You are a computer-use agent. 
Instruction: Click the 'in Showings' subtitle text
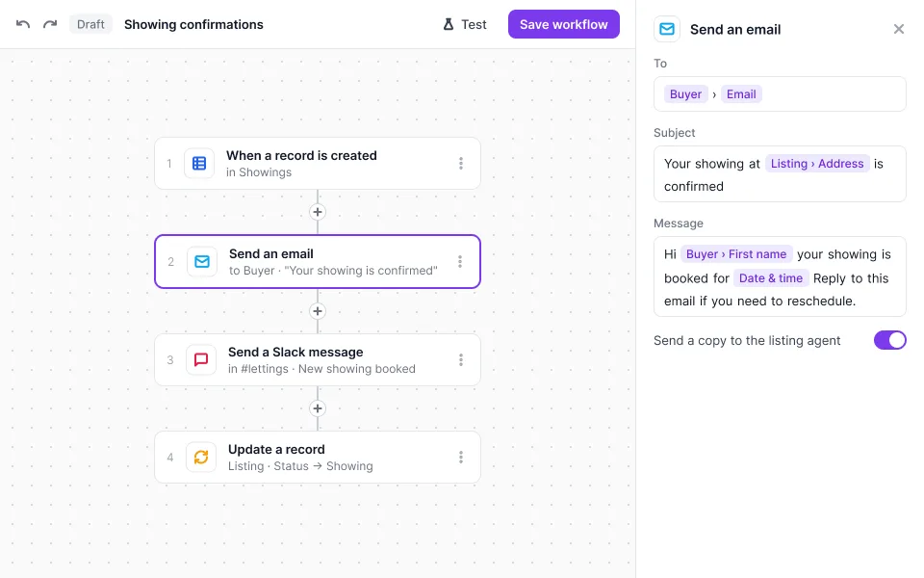pyautogui.click(x=259, y=172)
